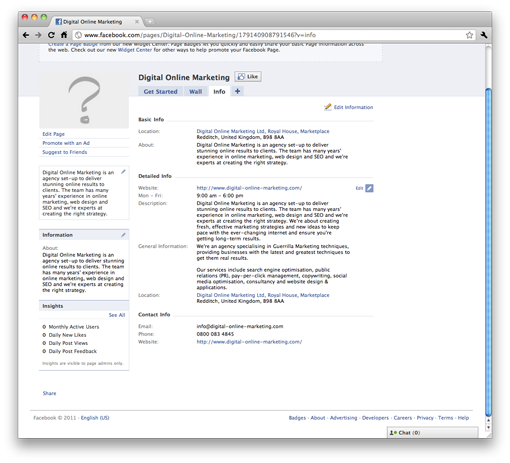Open a new browser tab
The height and width of the screenshot is (463, 510).
click(150, 22)
